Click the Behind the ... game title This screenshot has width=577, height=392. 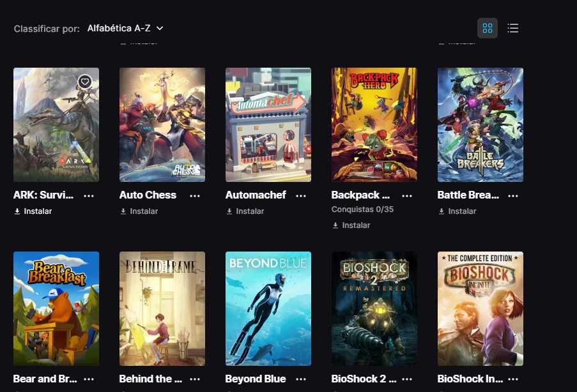pyautogui.click(x=151, y=379)
